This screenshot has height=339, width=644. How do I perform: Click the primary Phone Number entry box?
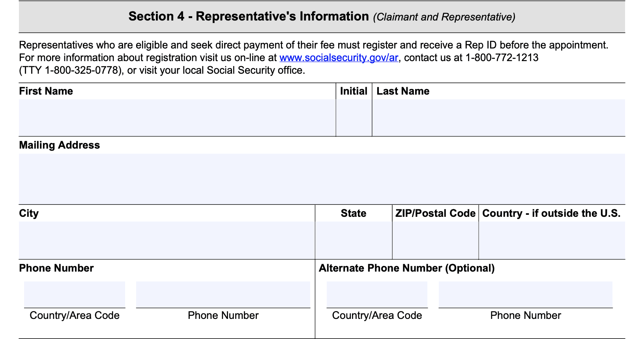click(223, 294)
